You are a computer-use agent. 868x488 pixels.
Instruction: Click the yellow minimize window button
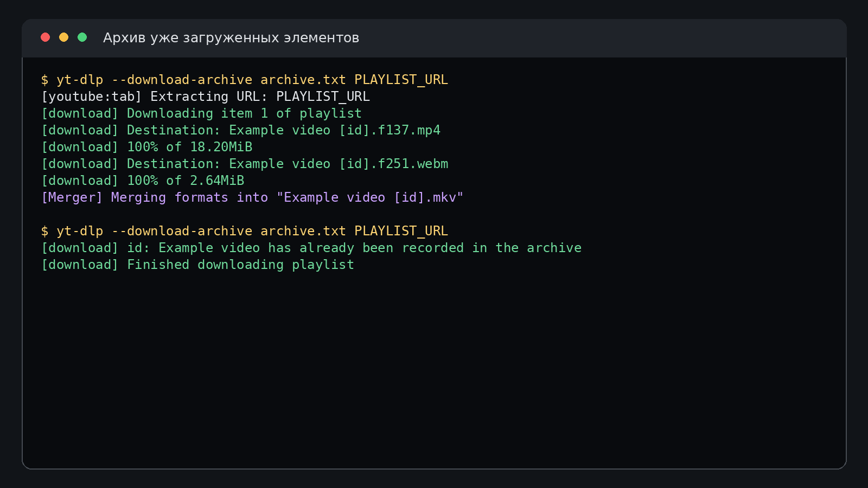[64, 37]
